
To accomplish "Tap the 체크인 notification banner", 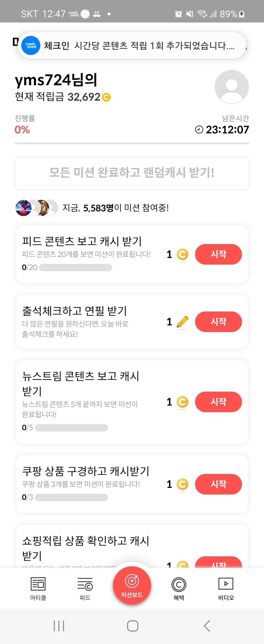I will coord(132,45).
